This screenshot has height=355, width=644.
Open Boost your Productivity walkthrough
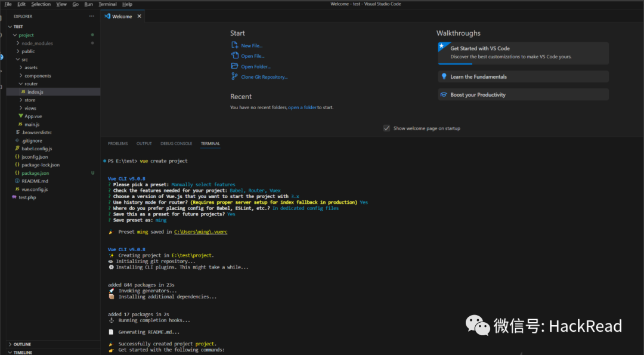524,94
